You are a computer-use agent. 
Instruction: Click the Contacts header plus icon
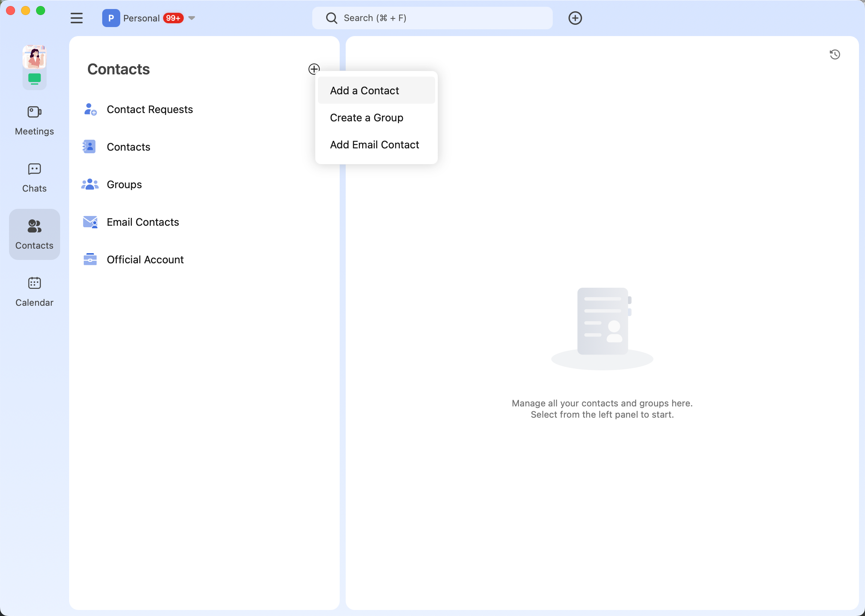[x=313, y=69]
